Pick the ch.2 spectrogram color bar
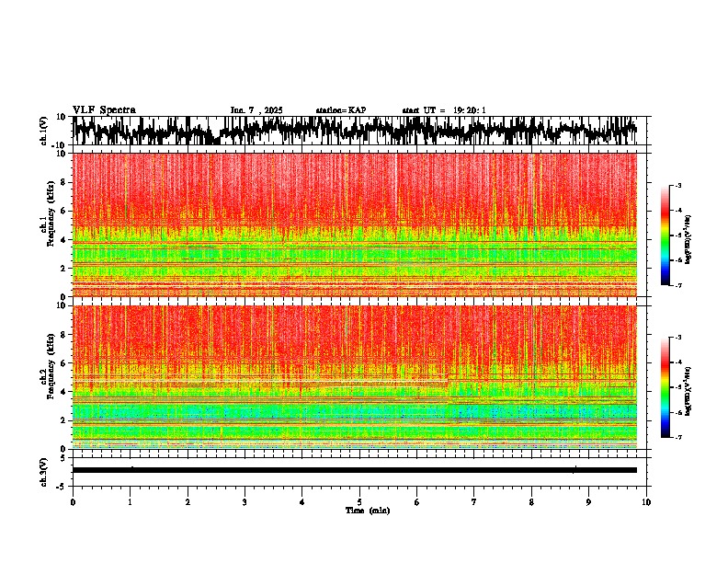The width and height of the screenshot is (728, 563). coord(665,387)
